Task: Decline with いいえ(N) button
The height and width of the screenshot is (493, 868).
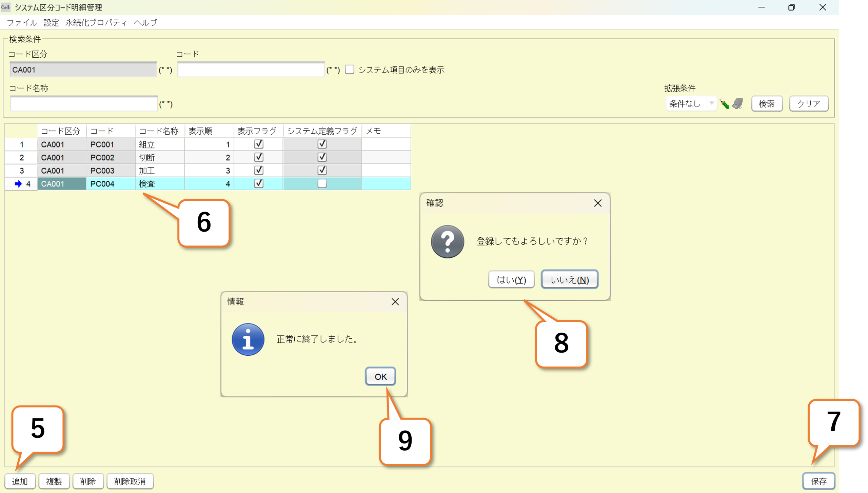Action: [x=569, y=280]
